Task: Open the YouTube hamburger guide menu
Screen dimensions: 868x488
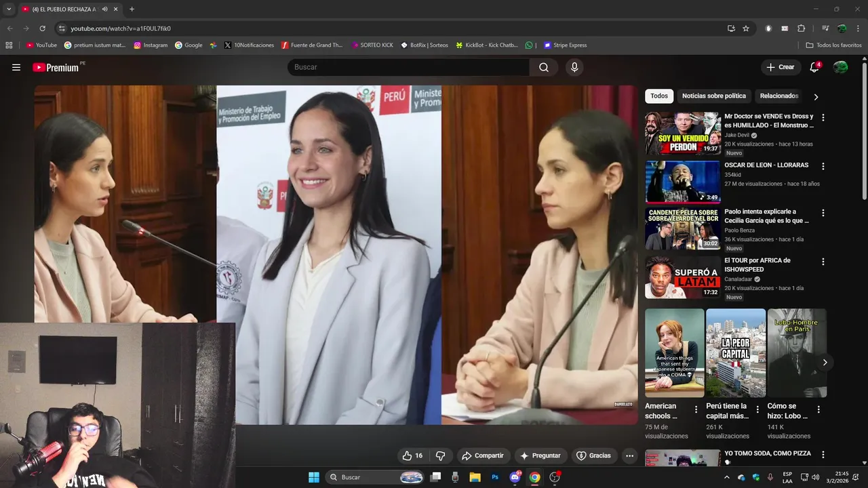Action: pyautogui.click(x=16, y=67)
